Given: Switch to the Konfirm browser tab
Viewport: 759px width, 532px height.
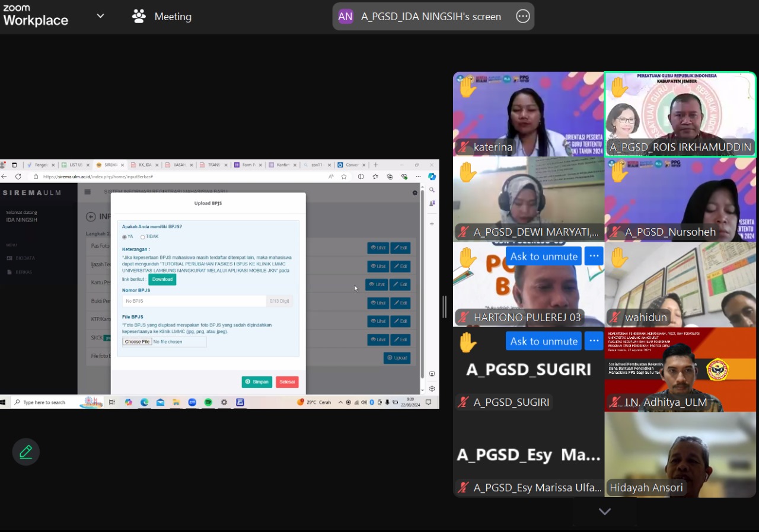Looking at the screenshot, I should point(282,165).
